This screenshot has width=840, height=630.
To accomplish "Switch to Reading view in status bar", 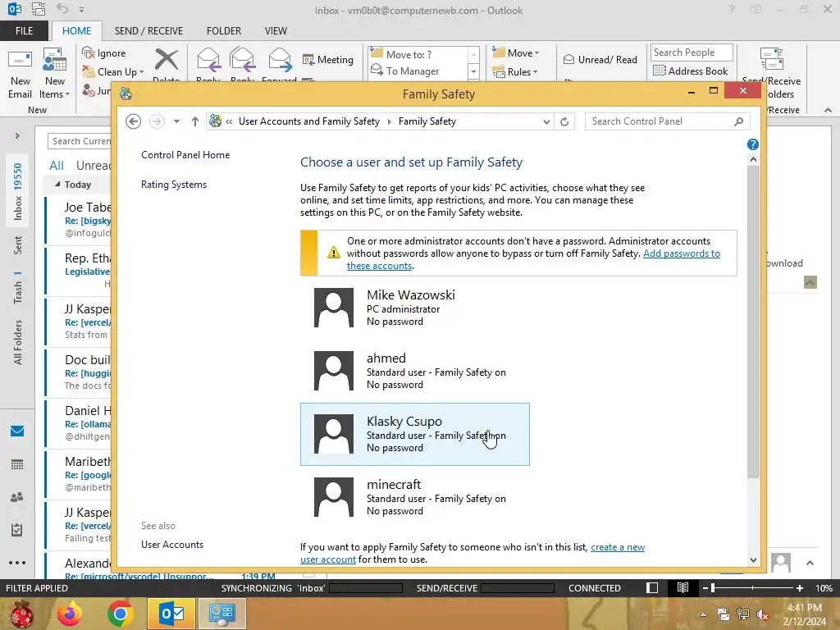I will pos(682,588).
